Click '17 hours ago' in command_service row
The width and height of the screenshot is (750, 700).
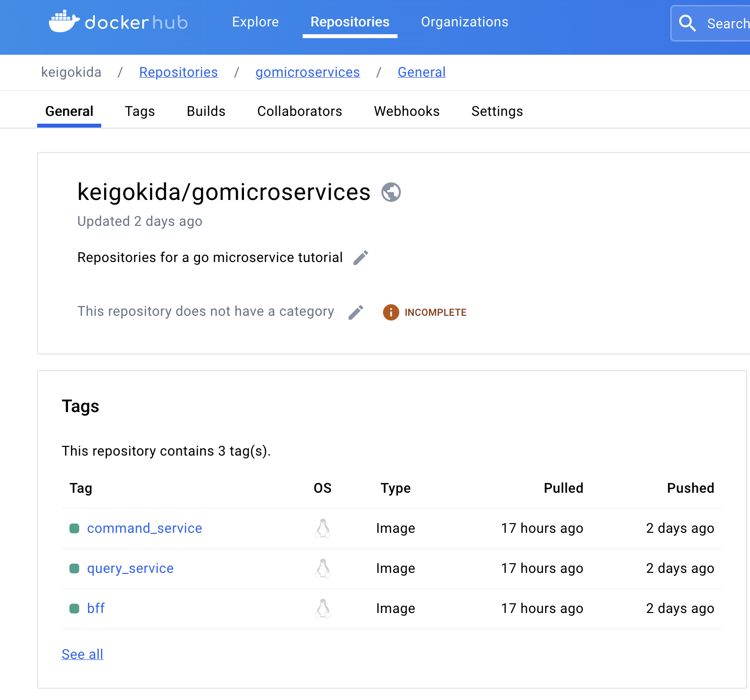(542, 528)
